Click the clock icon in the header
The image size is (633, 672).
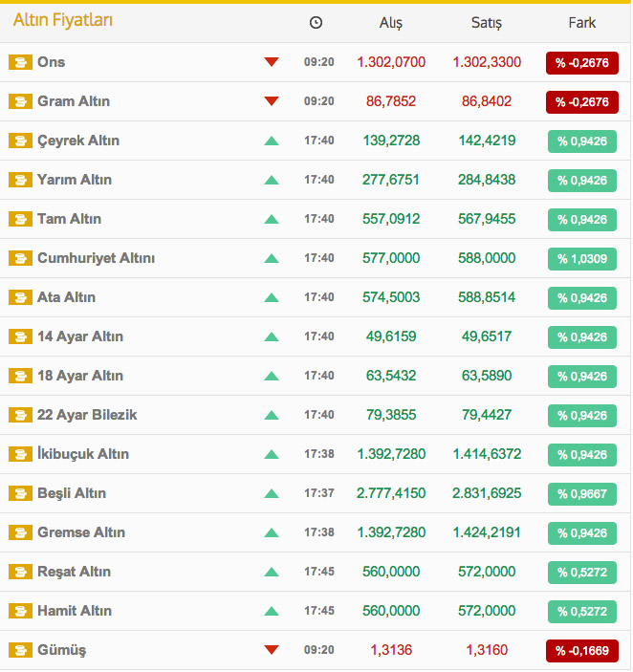click(316, 23)
